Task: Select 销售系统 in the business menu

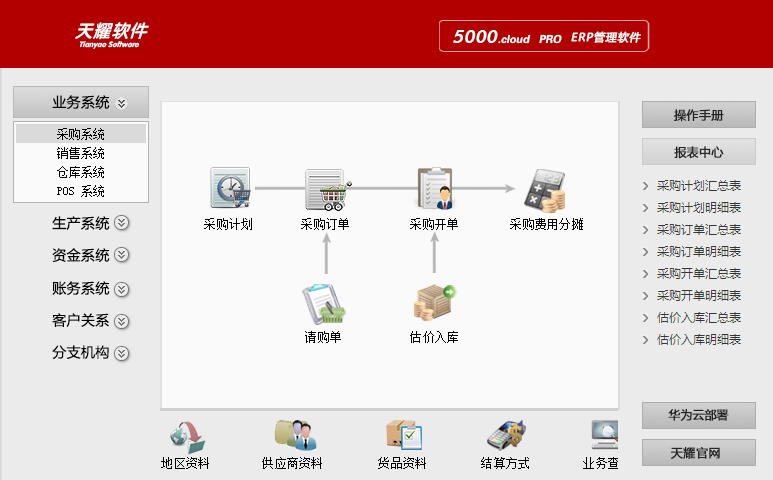Action: (x=81, y=153)
